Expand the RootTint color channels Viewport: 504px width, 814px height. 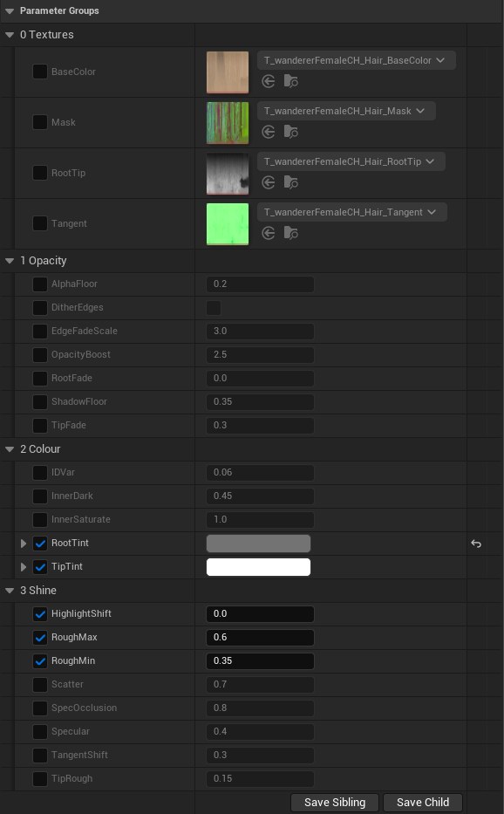click(x=24, y=543)
